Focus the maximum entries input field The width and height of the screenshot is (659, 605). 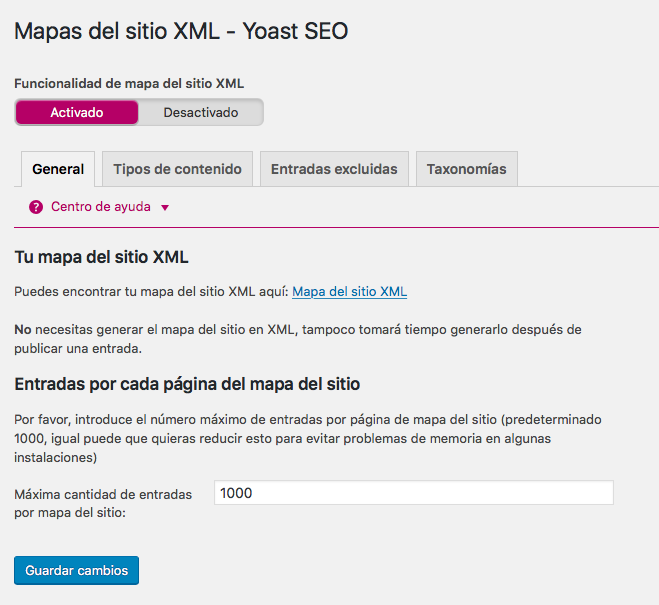[413, 493]
